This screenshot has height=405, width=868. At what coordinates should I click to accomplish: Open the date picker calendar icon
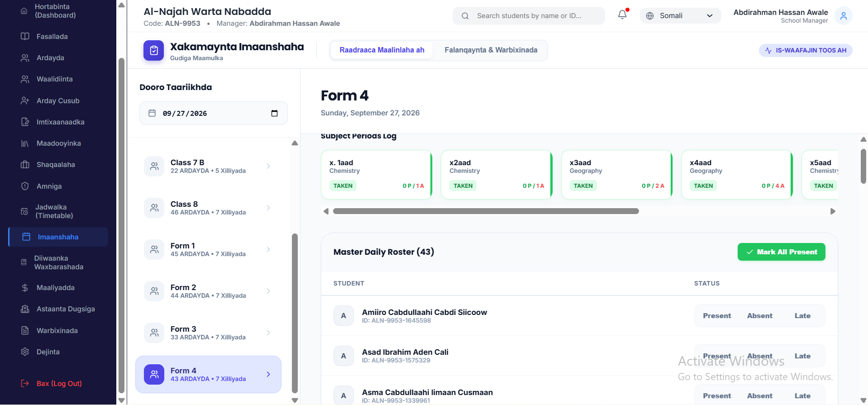(x=274, y=113)
